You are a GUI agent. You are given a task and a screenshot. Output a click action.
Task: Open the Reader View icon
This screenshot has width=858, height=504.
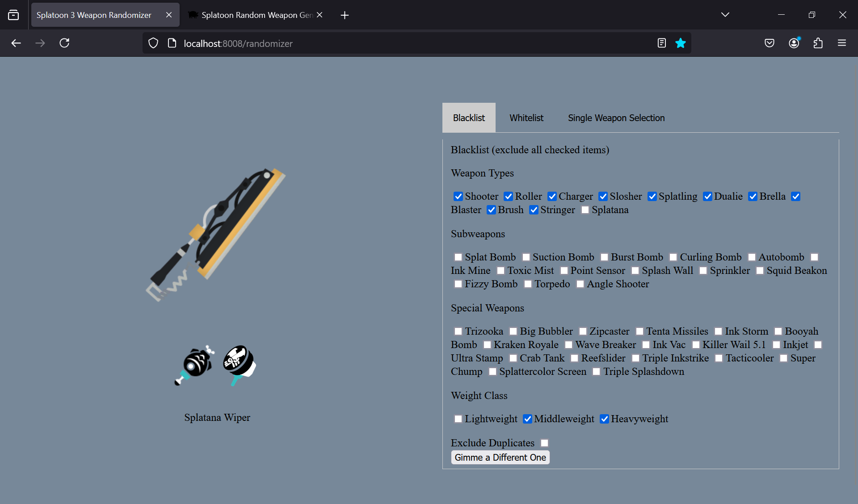[x=662, y=43]
